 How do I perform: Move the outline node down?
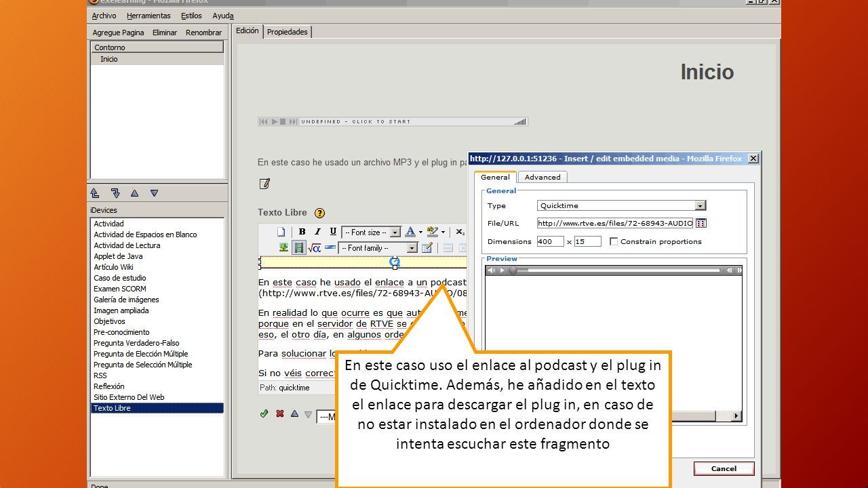point(154,193)
